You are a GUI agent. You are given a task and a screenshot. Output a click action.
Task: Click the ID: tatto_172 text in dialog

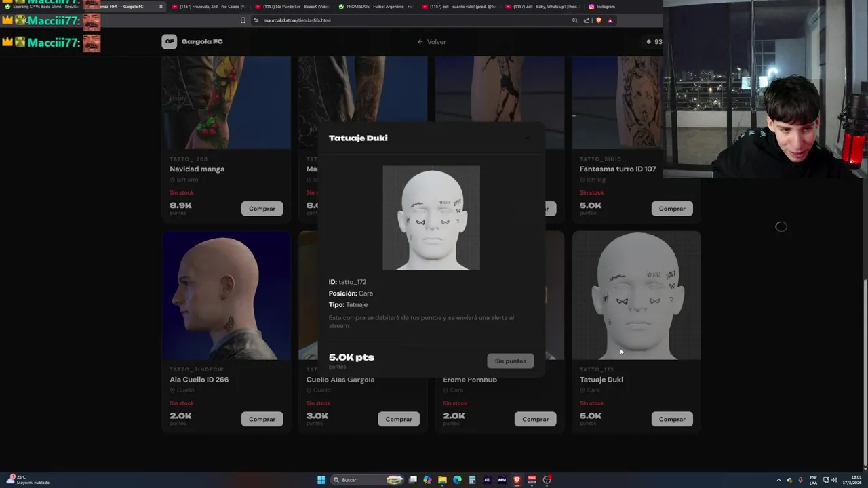347,282
